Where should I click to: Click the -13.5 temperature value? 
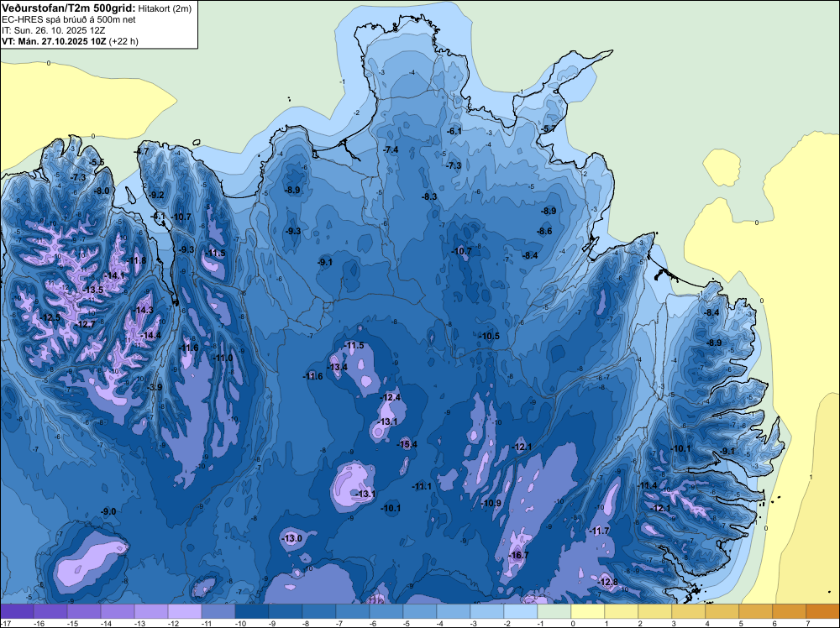coord(93,290)
